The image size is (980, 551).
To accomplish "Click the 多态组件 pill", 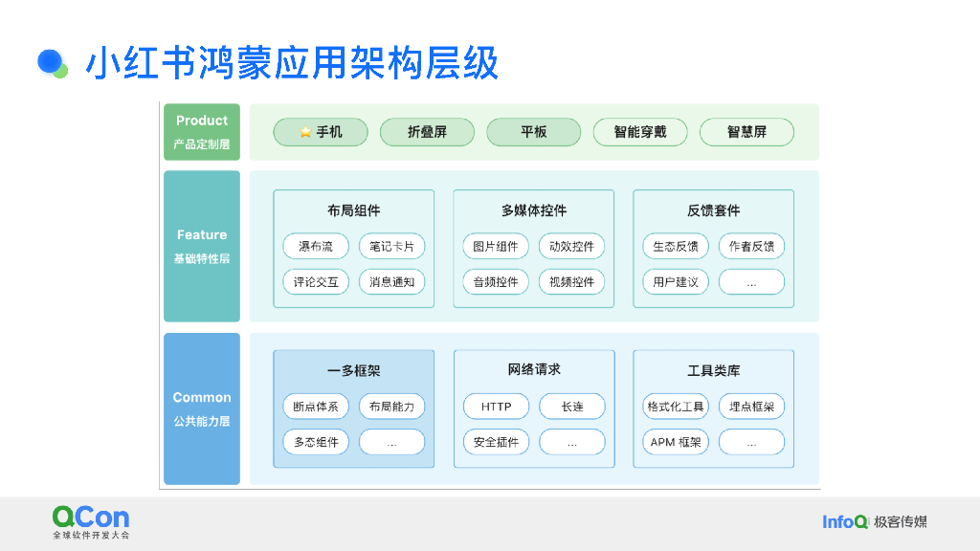I will 316,442.
